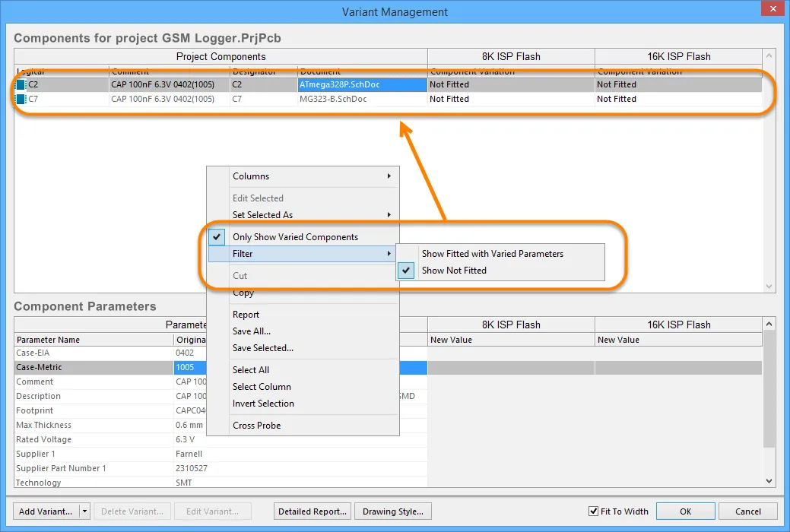The height and width of the screenshot is (532, 790).
Task: Click the Project Components column header
Action: [221, 56]
